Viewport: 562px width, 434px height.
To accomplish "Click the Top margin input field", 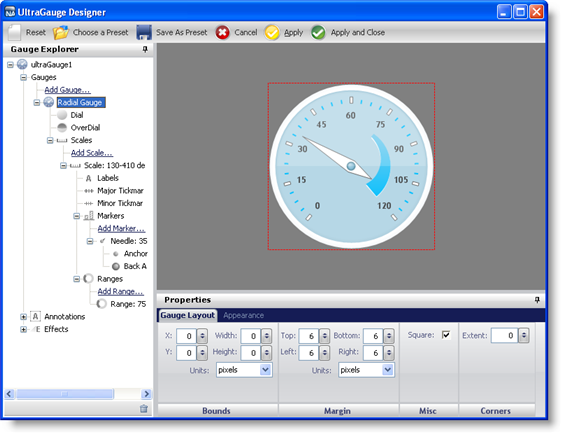I will (309, 336).
